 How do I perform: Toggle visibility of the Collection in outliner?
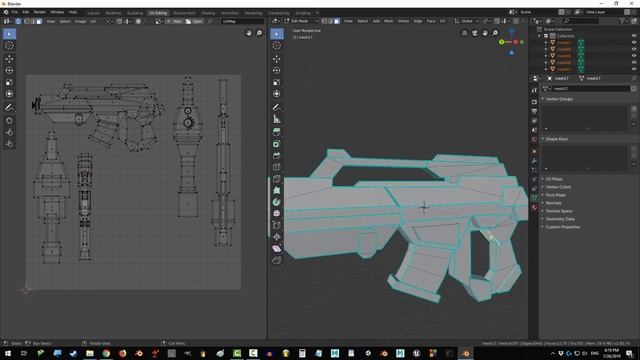pos(634,36)
